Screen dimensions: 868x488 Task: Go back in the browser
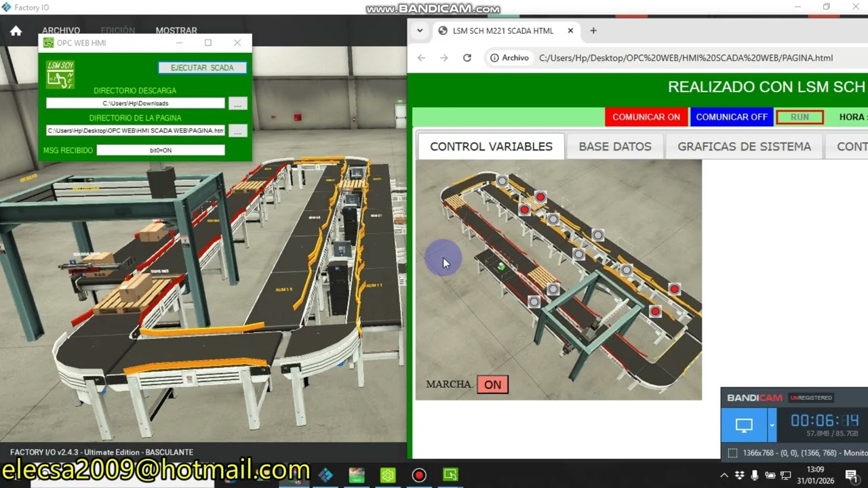[x=421, y=58]
